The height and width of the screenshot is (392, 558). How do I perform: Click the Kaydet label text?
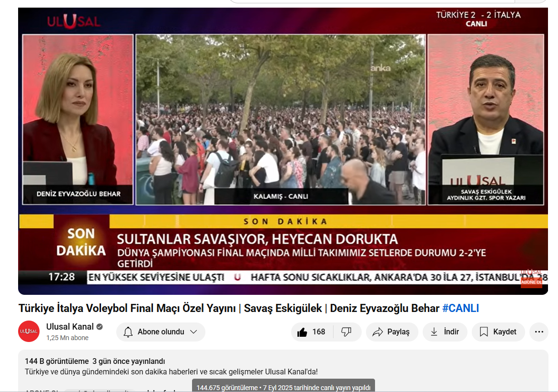coord(505,332)
